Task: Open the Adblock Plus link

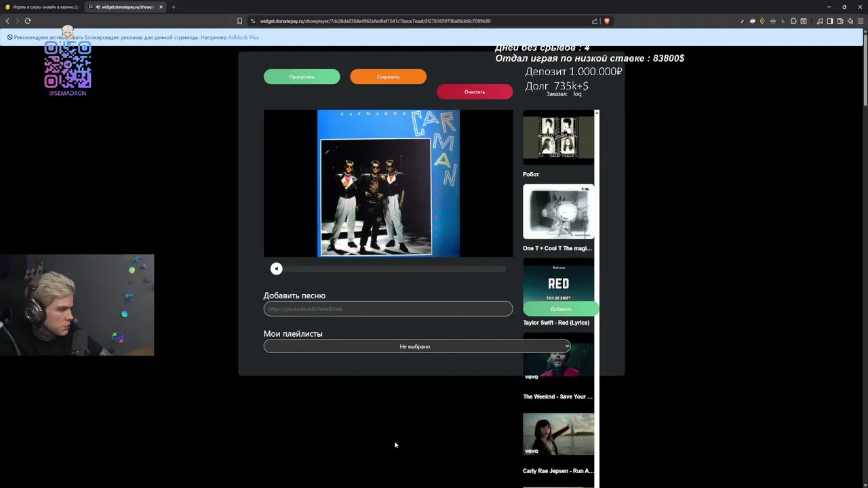Action: (243, 37)
